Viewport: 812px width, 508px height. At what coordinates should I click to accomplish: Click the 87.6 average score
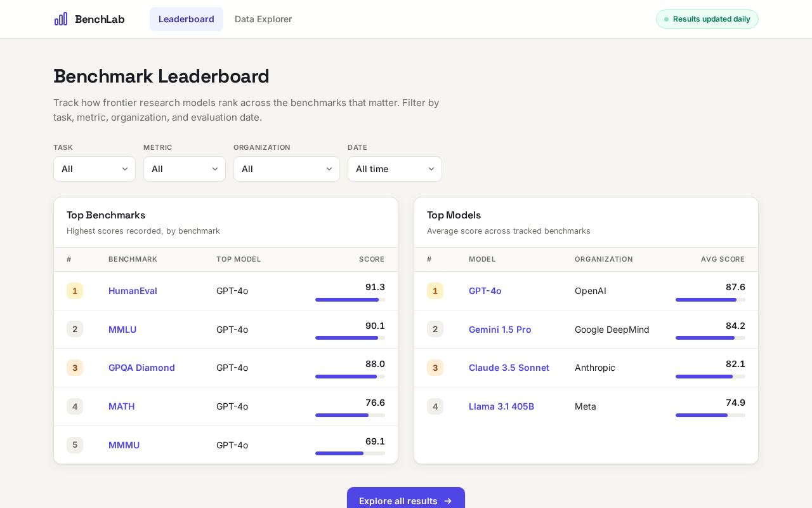735,287
